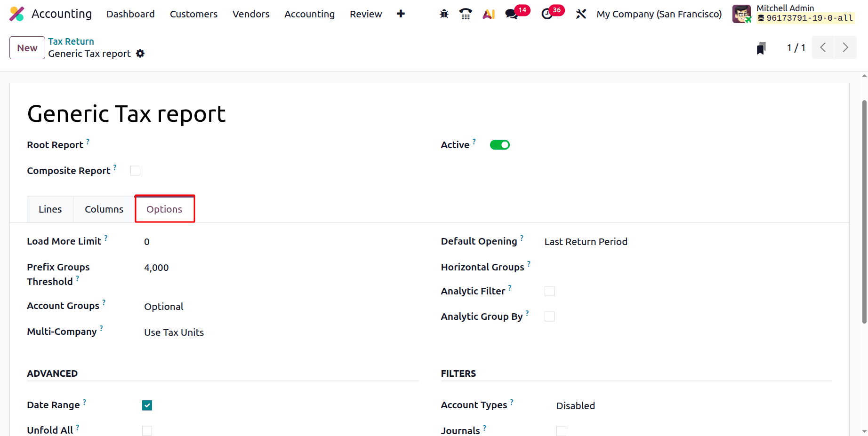Click the 1 / 1 pager counter
This screenshot has height=436, width=868.
click(x=796, y=48)
